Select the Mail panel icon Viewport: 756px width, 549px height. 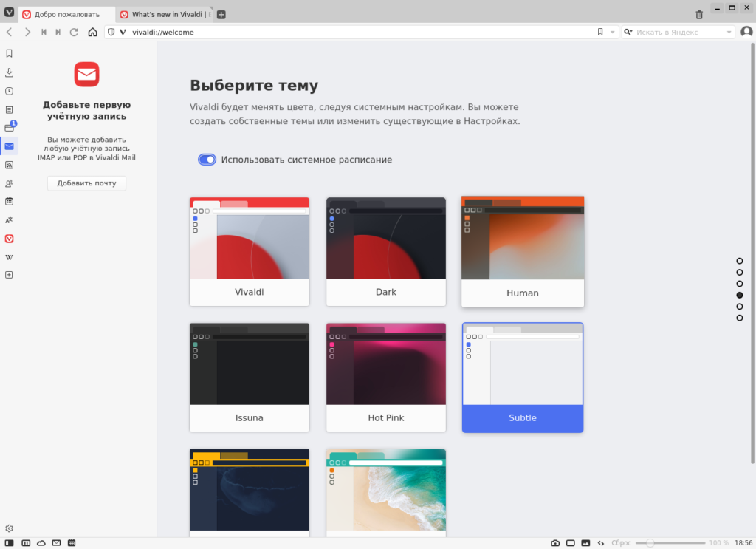pyautogui.click(x=9, y=146)
